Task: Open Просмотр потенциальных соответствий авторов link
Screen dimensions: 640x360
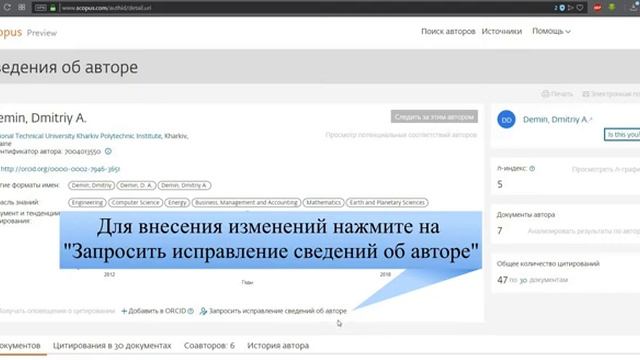Action: pyautogui.click(x=401, y=135)
